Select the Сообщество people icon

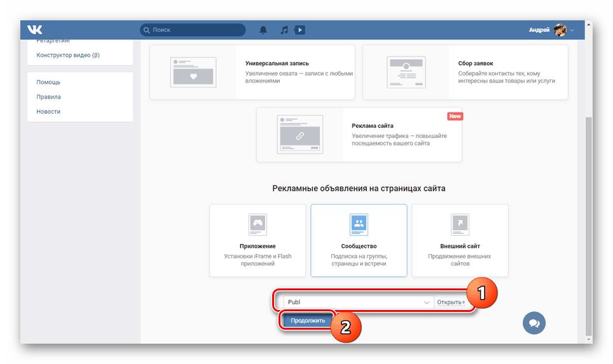[x=359, y=224]
